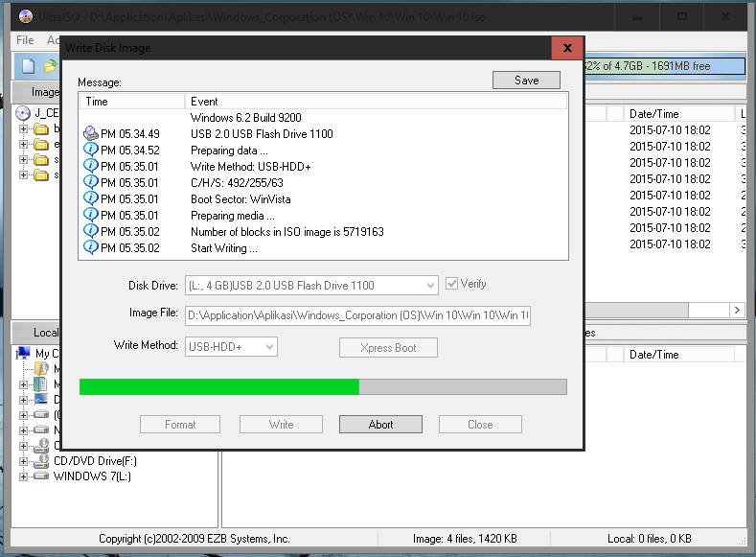The image size is (756, 557).
Task: Click the Time column header
Action: click(x=131, y=102)
